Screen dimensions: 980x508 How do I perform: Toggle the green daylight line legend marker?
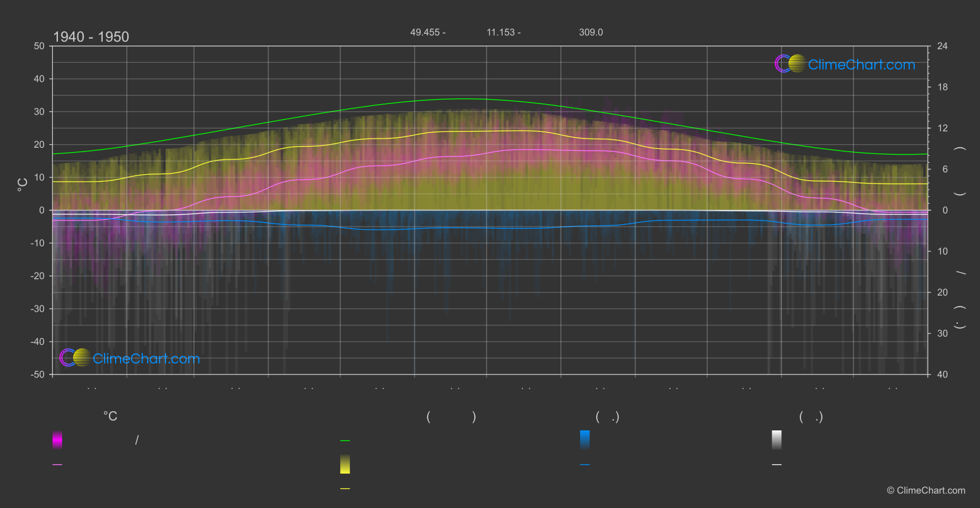(345, 440)
